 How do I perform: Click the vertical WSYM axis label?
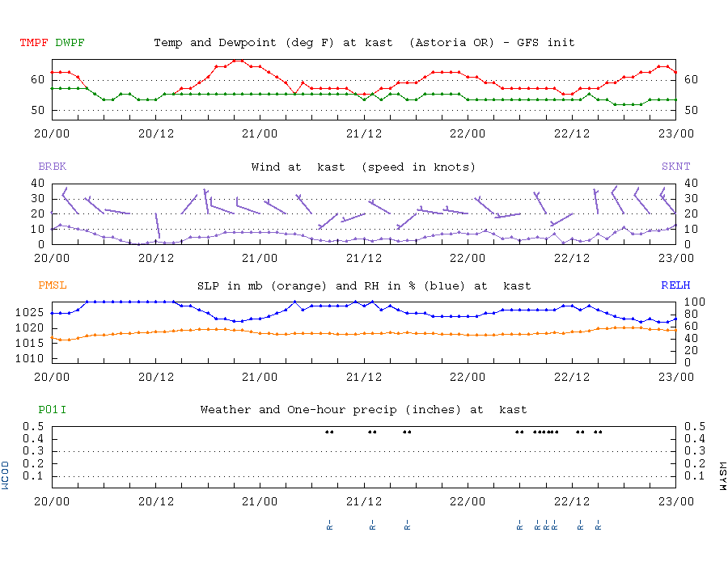point(722,476)
